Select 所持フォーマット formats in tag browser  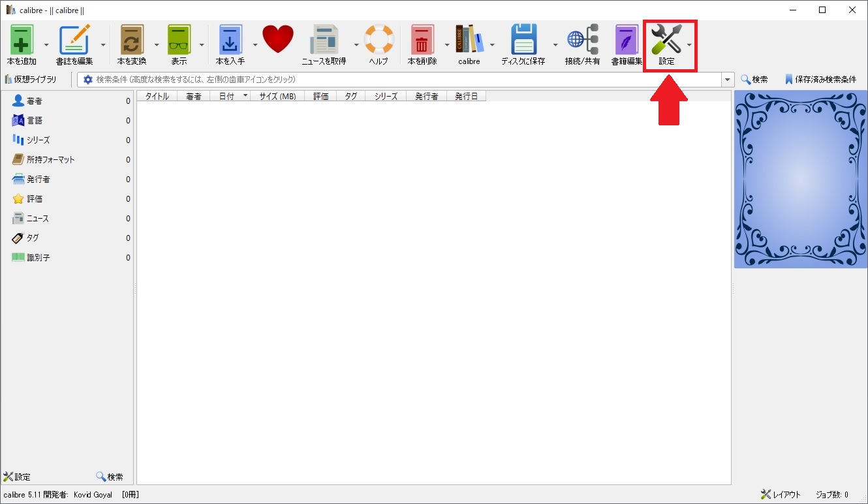[x=67, y=160]
